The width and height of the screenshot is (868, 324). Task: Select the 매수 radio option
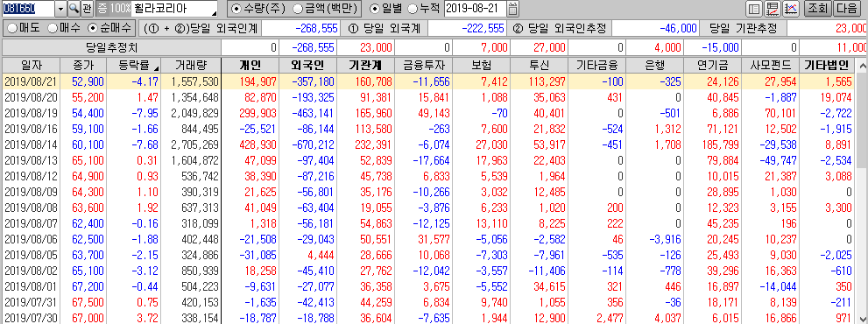click(65, 28)
